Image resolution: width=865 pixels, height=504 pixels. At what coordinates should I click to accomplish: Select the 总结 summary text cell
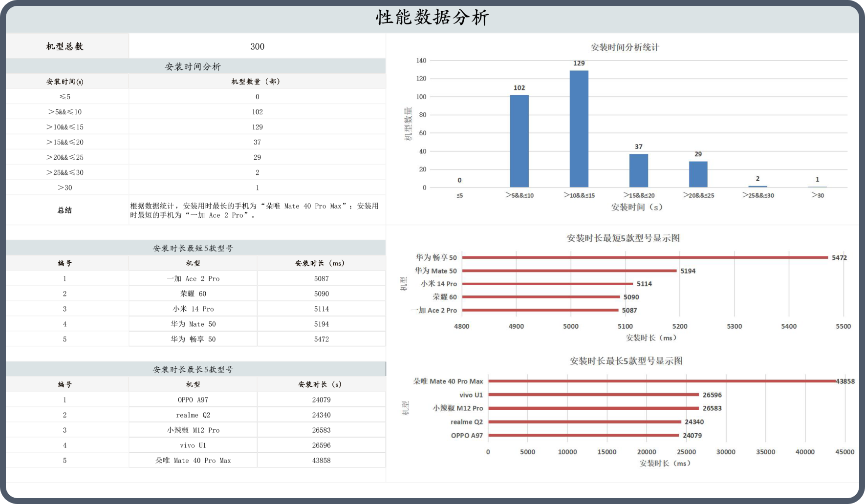coord(254,210)
